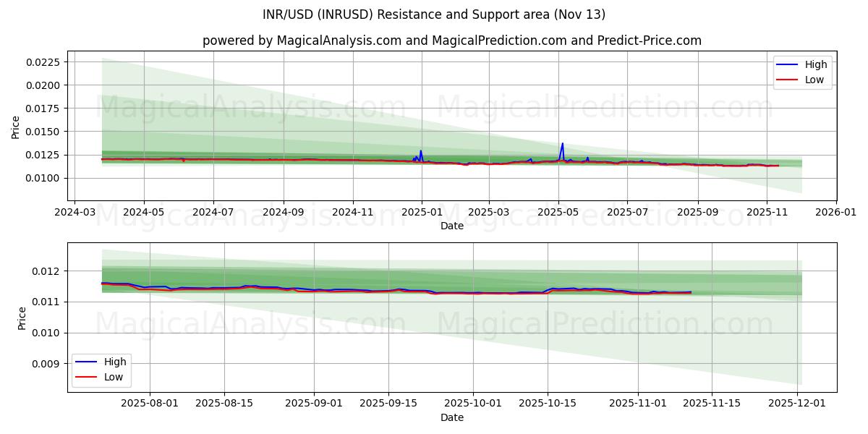Screen dimensions: 868x434
Task: Click the small blue spike near 2025-01
Action: point(420,152)
